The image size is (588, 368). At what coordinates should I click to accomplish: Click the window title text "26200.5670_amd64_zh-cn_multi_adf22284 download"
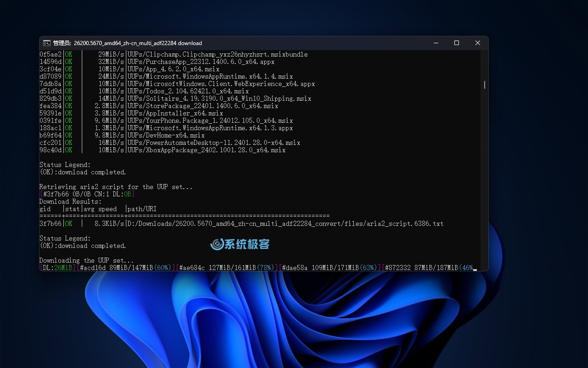[x=138, y=43]
